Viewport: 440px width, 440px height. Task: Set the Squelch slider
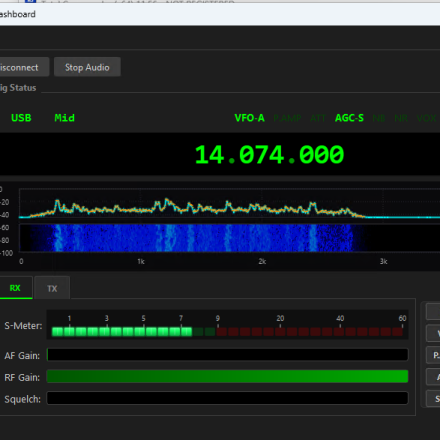pyautogui.click(x=227, y=398)
